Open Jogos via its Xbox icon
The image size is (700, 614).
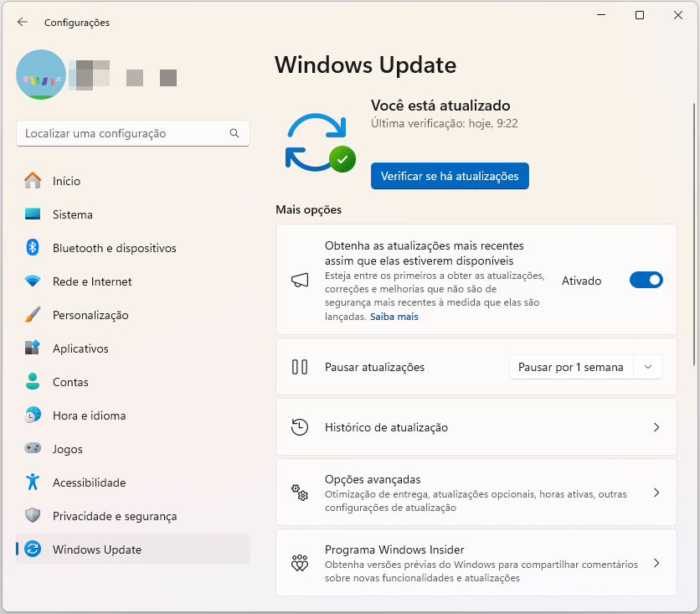pyautogui.click(x=33, y=449)
